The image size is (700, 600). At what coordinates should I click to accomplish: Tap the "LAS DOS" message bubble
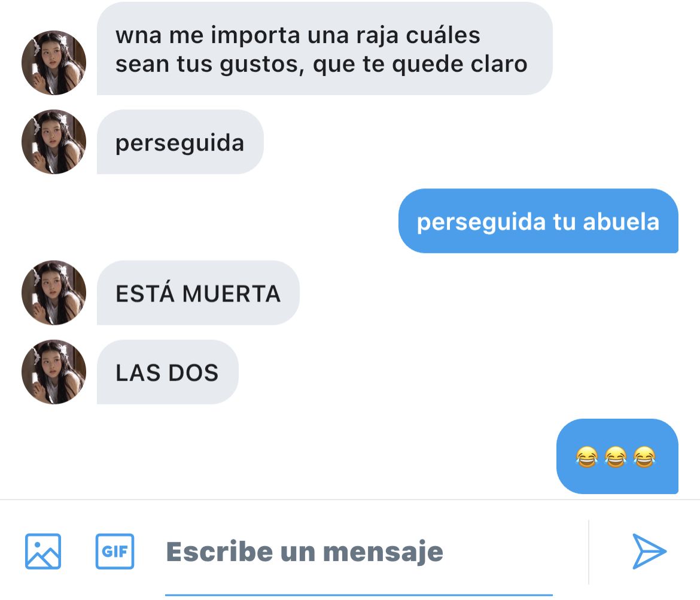point(168,372)
